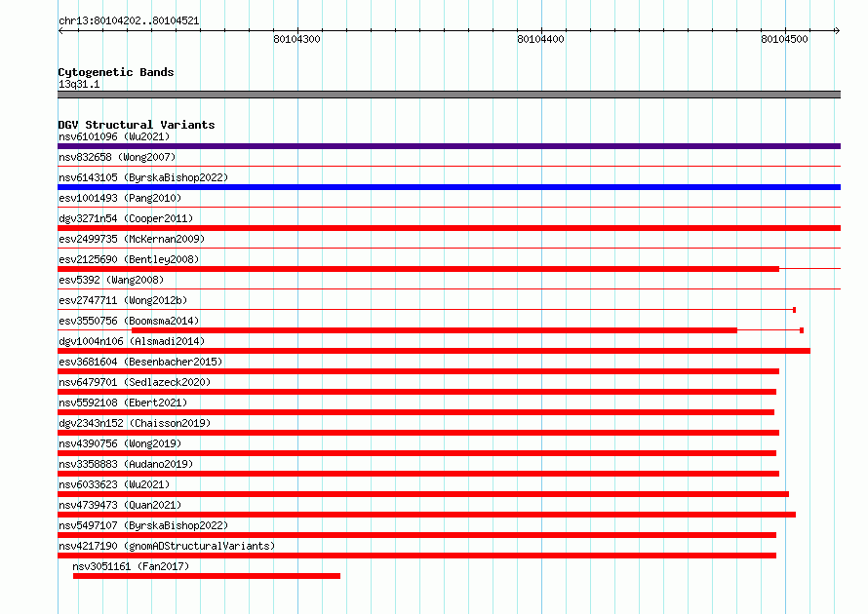Click the nsv6101096 (Wu2021) variant label
The image size is (868, 614).
click(114, 136)
